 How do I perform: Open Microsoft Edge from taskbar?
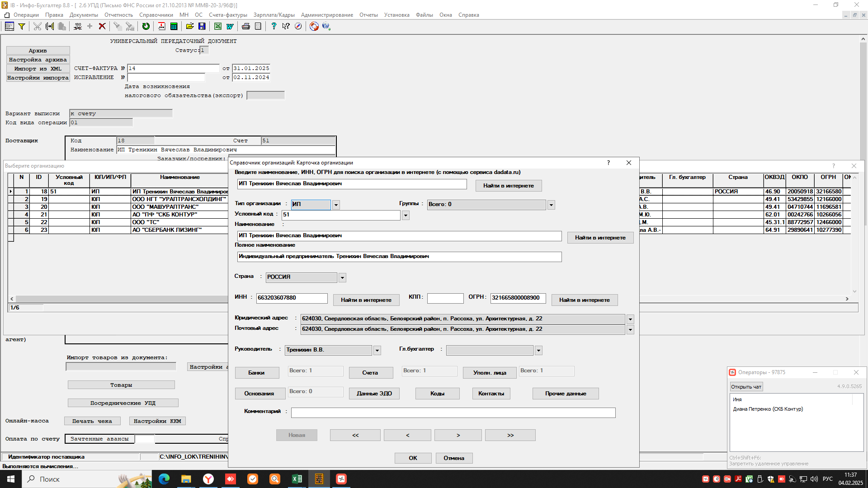click(164, 479)
